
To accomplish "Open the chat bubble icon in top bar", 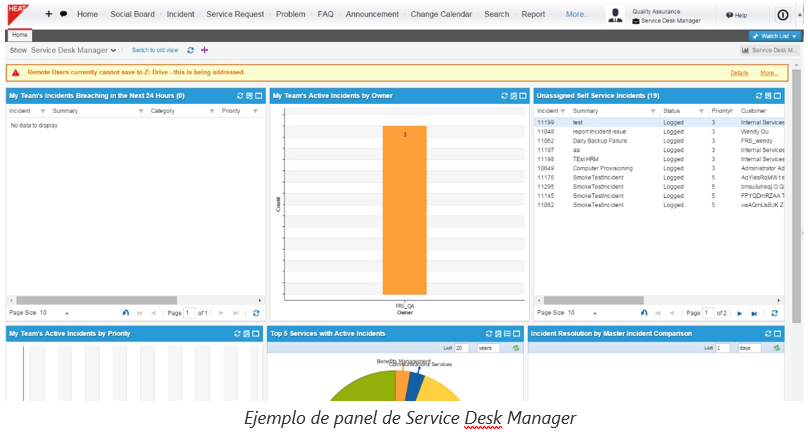I will [x=64, y=14].
